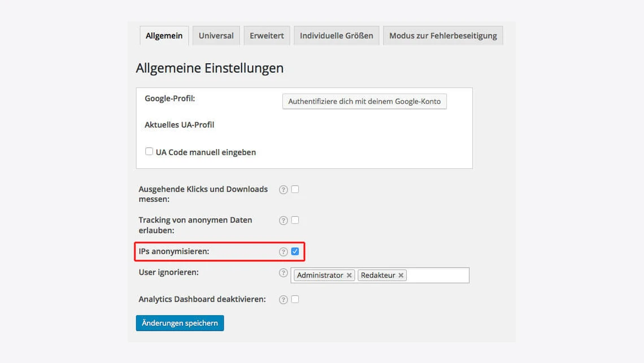Click help icon for Analytics Dashboard deaktivieren

click(284, 300)
